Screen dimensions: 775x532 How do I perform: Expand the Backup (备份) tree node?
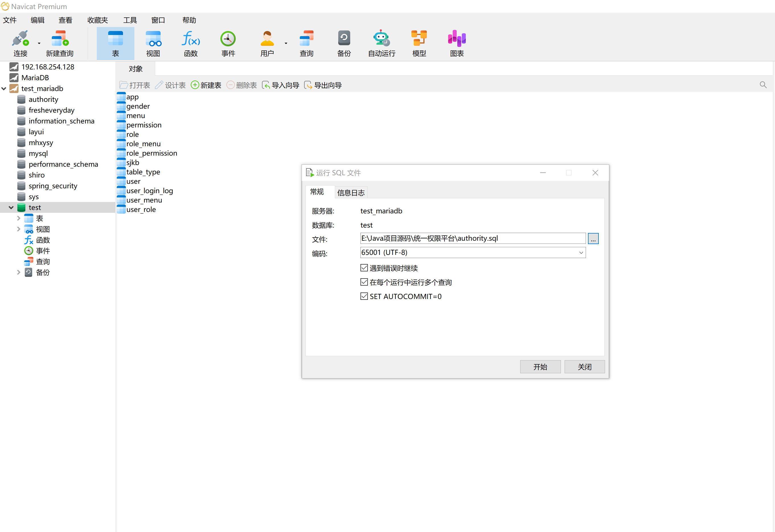pyautogui.click(x=19, y=272)
